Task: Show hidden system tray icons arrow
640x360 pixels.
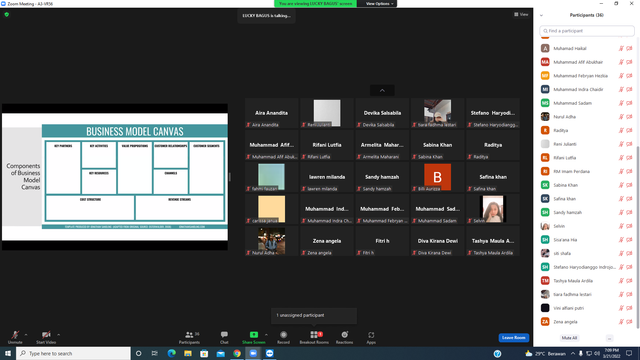Action: click(573, 353)
